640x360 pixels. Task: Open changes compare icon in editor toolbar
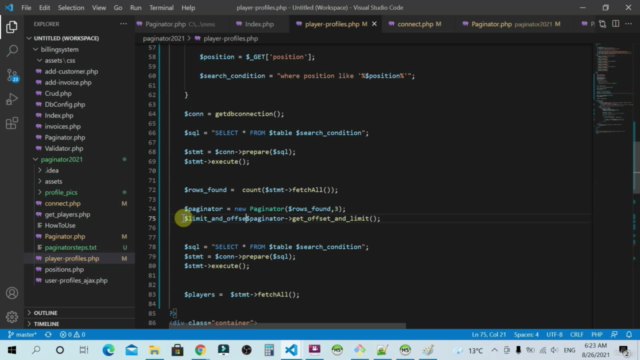point(602,24)
